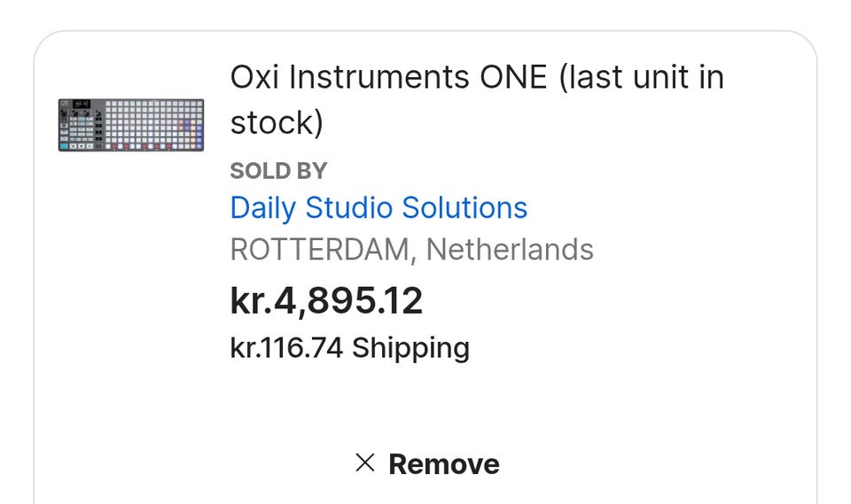The height and width of the screenshot is (504, 851).
Task: Click the X icon beside Remove
Action: click(x=364, y=462)
